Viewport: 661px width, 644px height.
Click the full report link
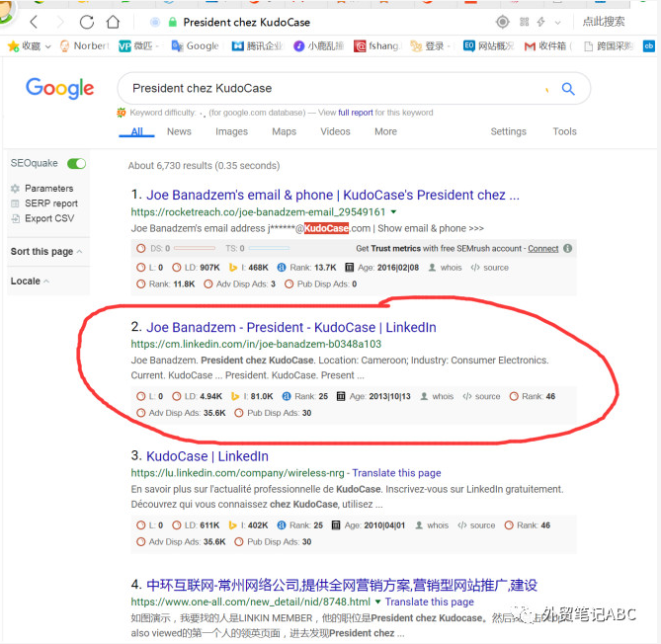click(355, 113)
